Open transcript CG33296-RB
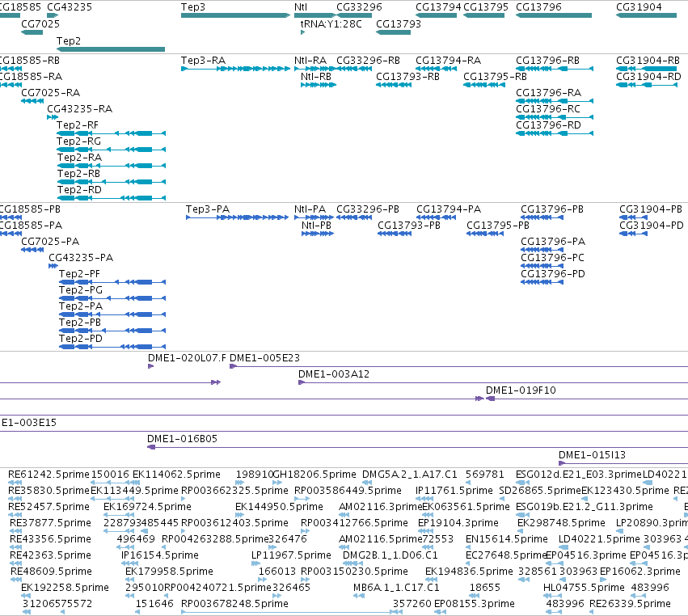Screen dimensions: 688x616 [x=368, y=61]
